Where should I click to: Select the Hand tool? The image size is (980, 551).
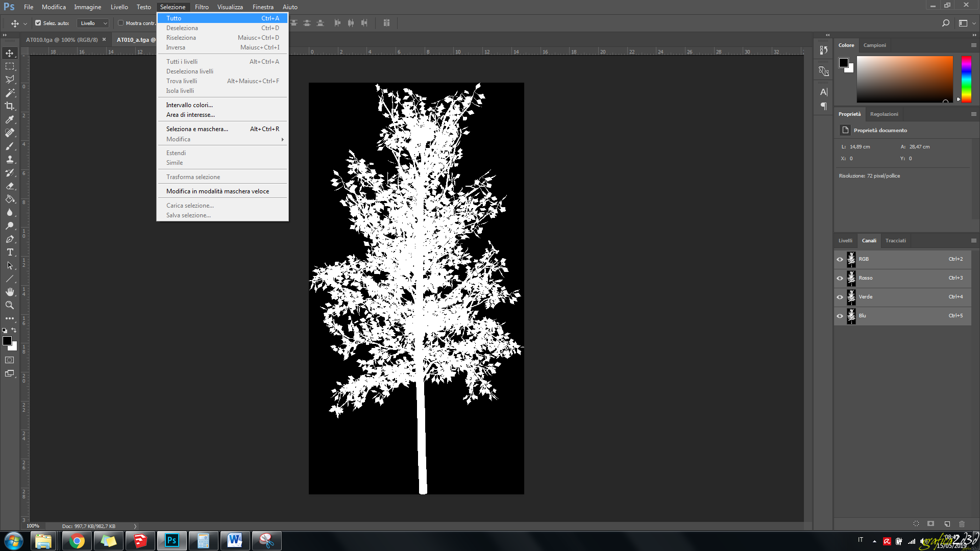click(x=10, y=292)
